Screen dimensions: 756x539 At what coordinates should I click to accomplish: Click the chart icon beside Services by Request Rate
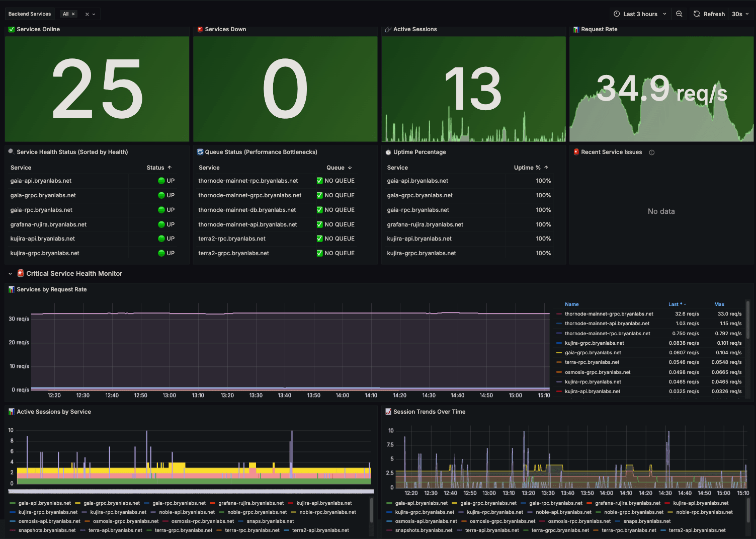[x=12, y=289]
